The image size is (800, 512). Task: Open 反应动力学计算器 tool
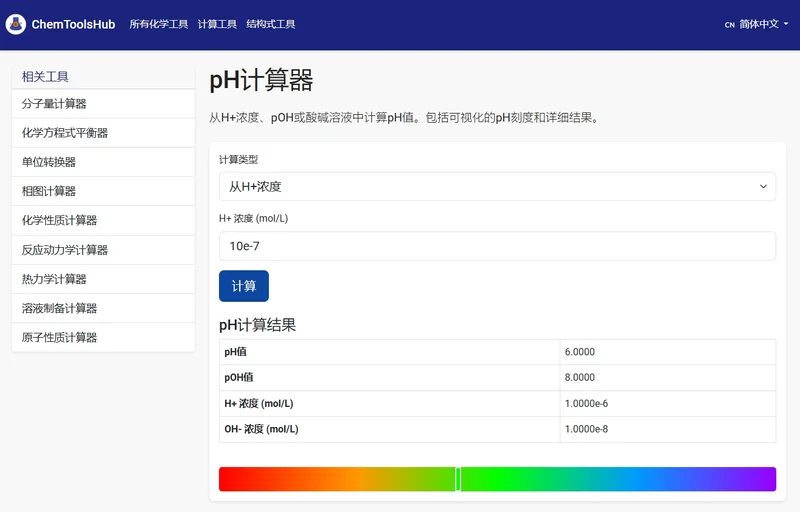click(x=103, y=250)
